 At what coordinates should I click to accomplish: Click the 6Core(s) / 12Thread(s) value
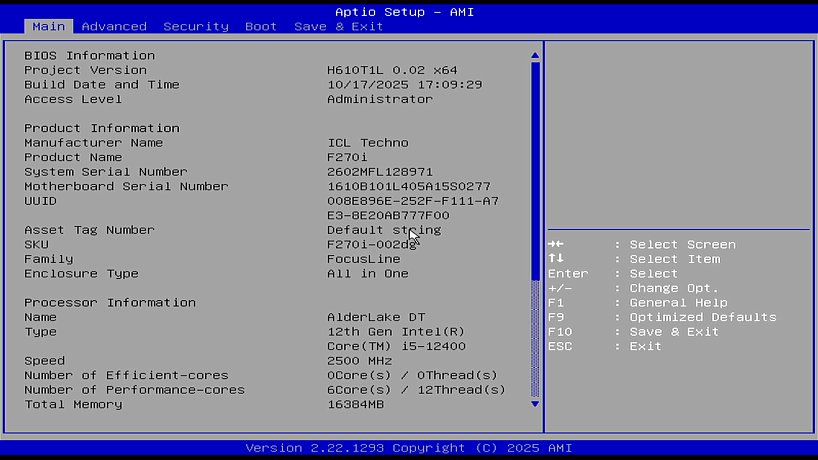click(x=416, y=390)
